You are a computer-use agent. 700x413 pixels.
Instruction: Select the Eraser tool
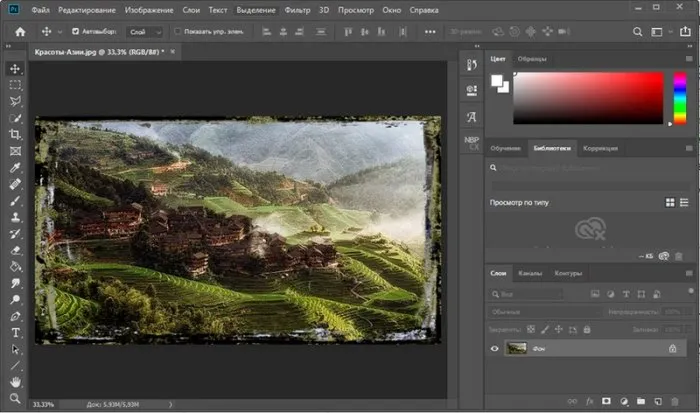coord(15,250)
